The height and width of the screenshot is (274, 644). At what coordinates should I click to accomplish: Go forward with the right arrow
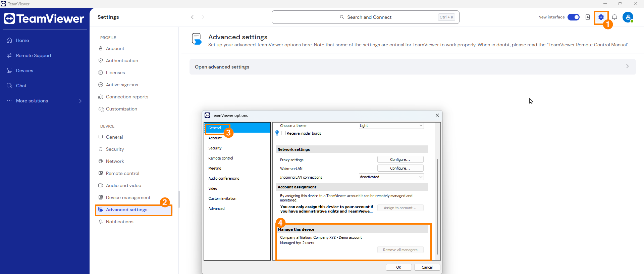203,17
